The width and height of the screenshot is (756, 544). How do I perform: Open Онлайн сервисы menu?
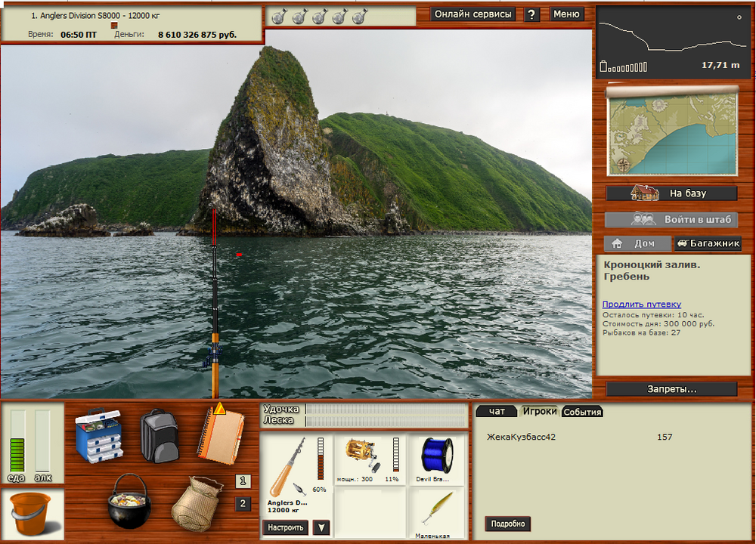473,14
